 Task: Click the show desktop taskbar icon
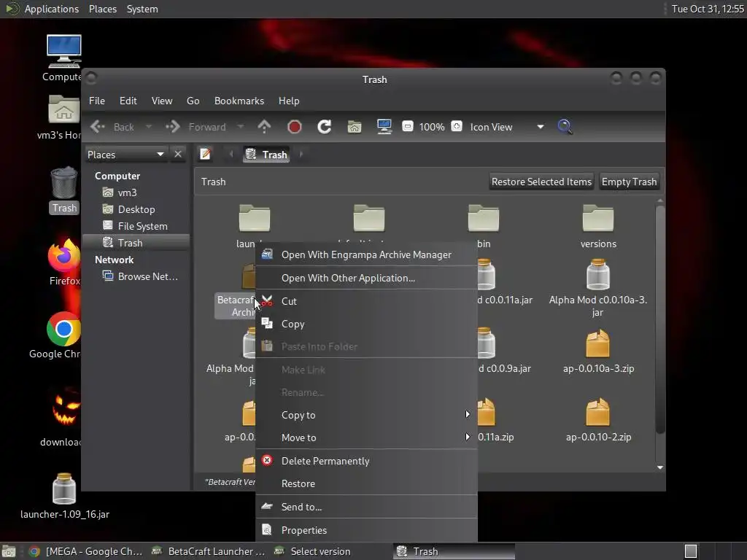click(x=9, y=551)
